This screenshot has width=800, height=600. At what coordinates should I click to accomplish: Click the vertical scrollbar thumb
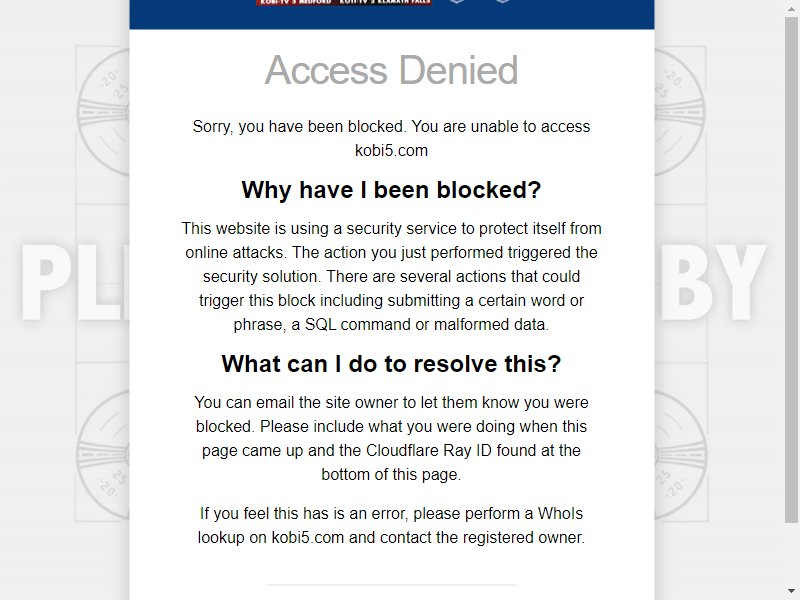pyautogui.click(x=791, y=269)
